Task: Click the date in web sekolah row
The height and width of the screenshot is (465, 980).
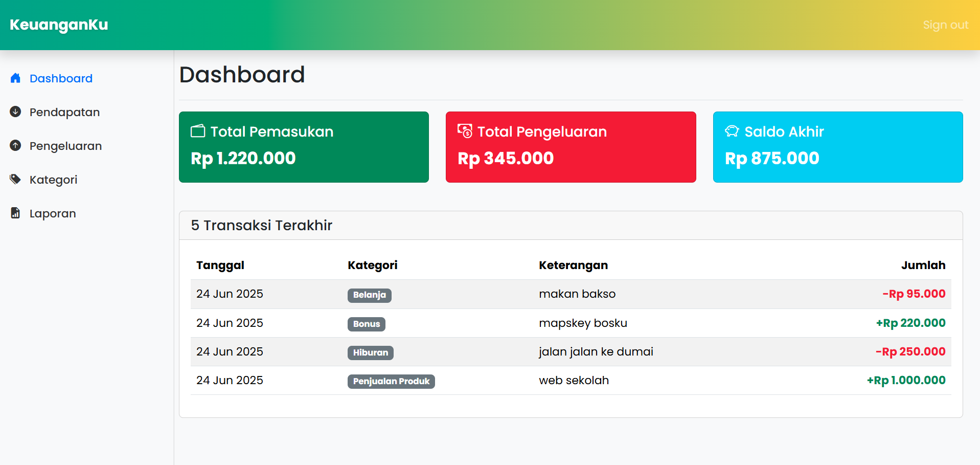Action: (230, 380)
